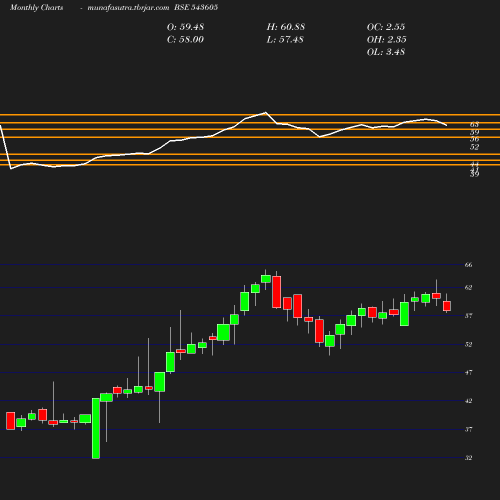The width and height of the screenshot is (500, 500).
Task: Click the 52 label on the upper line chart axis
Action: coord(474,147)
